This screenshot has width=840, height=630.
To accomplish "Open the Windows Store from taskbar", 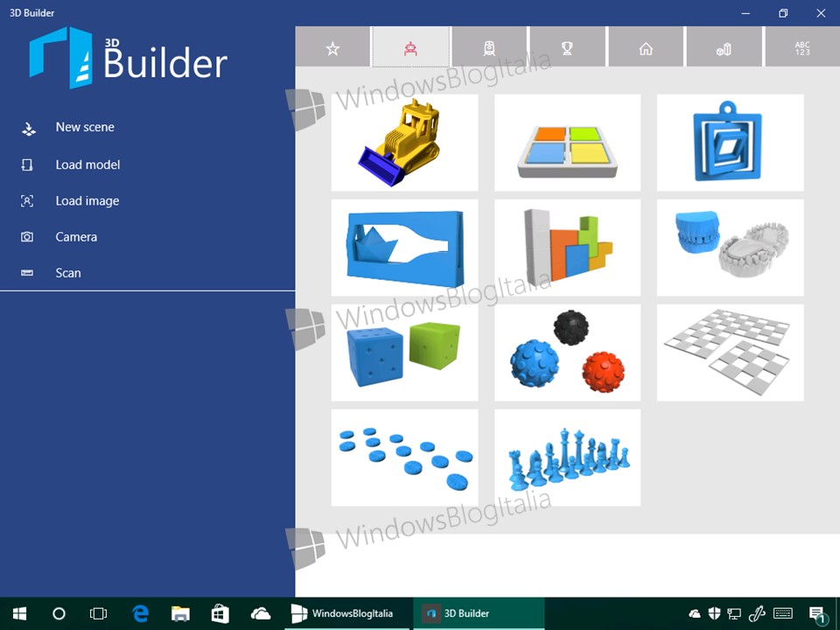I will tap(220, 614).
